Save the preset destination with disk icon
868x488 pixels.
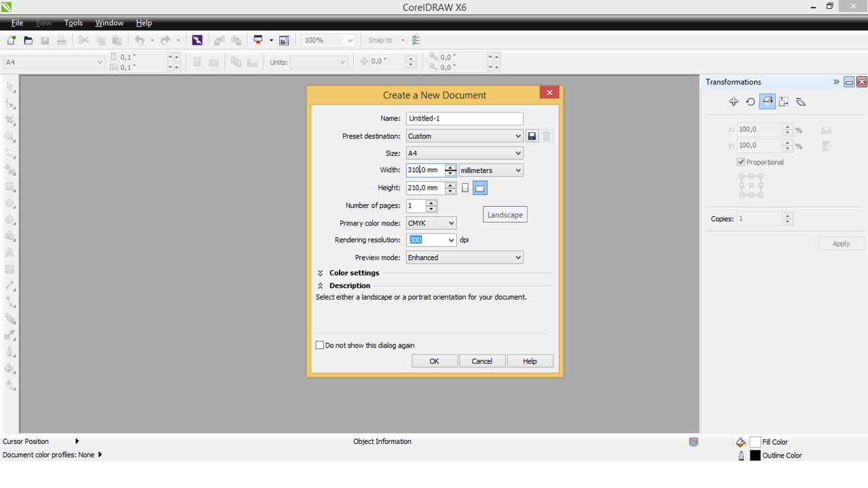coord(532,136)
